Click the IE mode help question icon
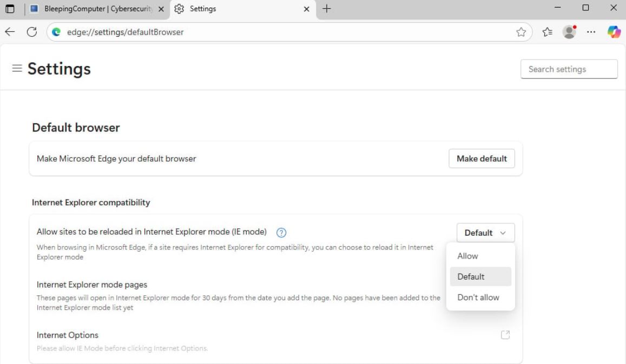Screen dimensions: 626x364 click(x=281, y=233)
